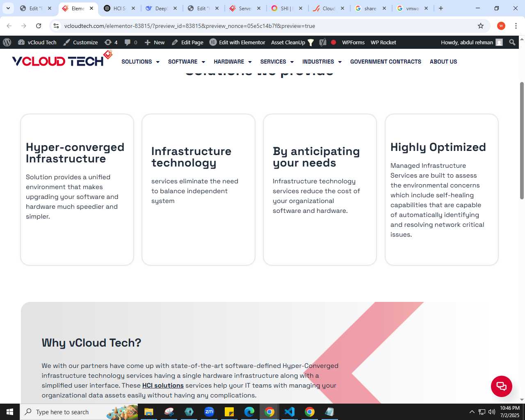
Task: Click Edit Page in the admin bar
Action: click(x=187, y=42)
